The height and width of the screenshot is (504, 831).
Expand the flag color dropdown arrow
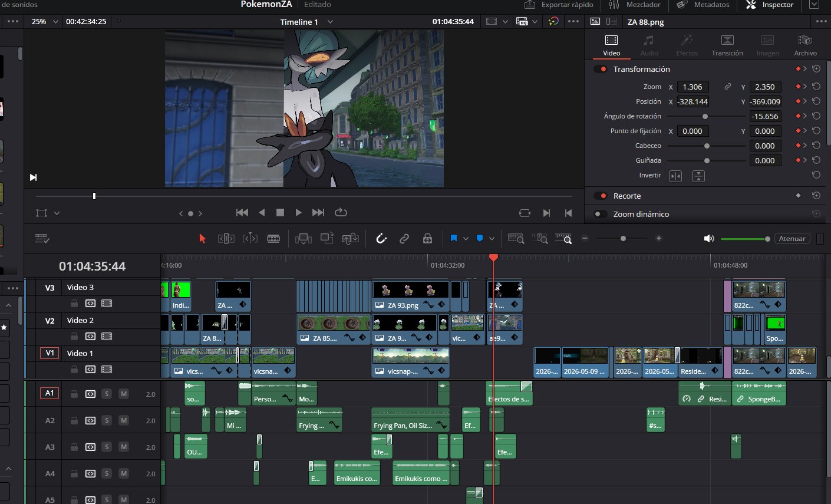pos(466,238)
